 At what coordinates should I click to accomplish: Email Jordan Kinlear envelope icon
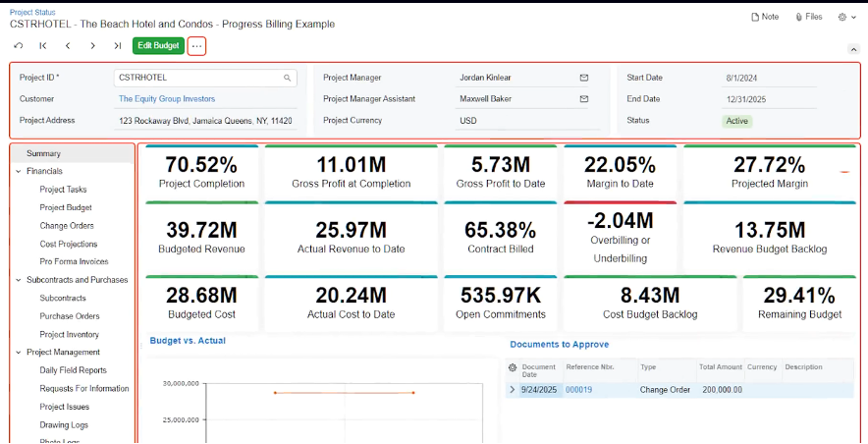coord(583,78)
